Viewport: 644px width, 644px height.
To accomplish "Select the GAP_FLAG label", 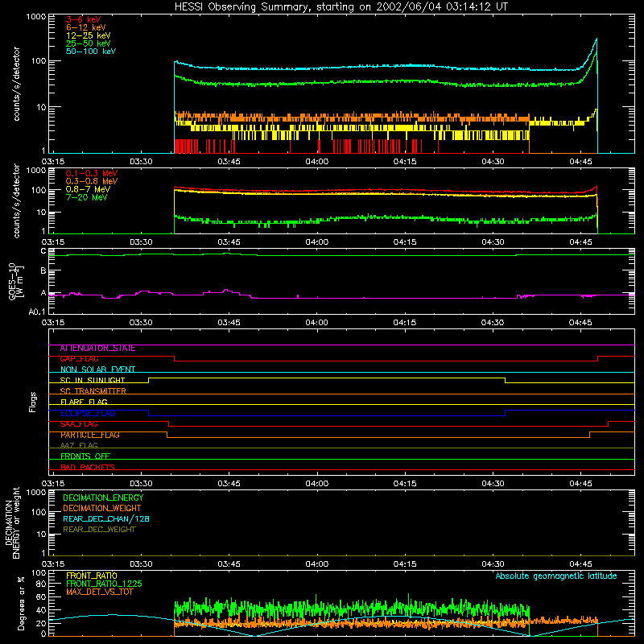I will 79,359.
